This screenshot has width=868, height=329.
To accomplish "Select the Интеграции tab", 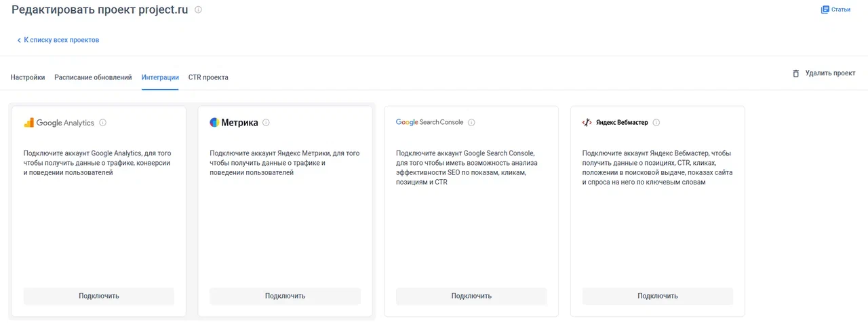I will pos(160,77).
